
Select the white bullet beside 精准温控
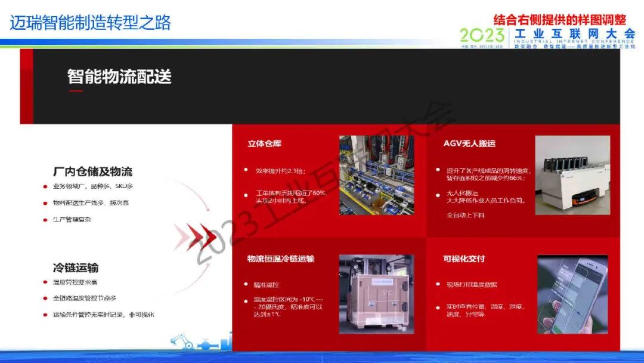tap(246, 284)
